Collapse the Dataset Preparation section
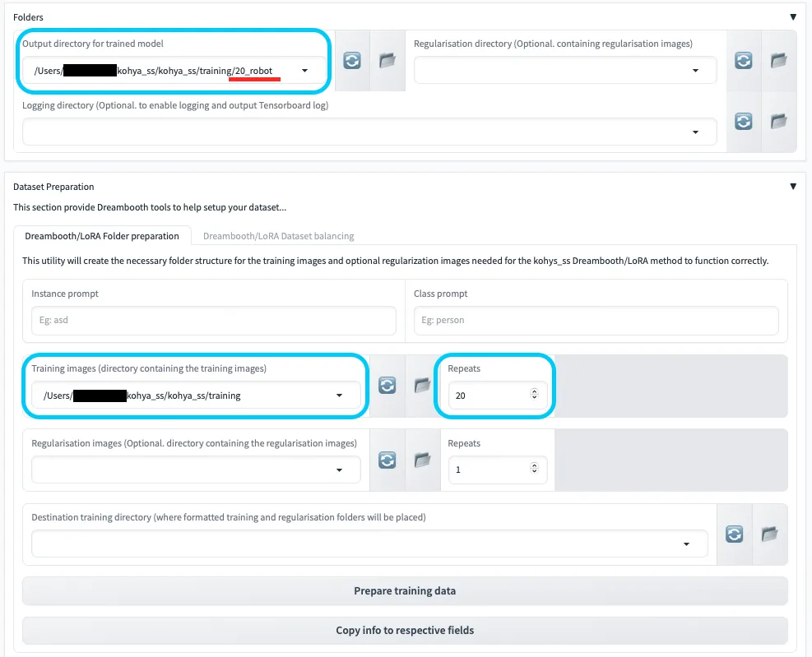Viewport: 812px width, 657px height. point(793,187)
